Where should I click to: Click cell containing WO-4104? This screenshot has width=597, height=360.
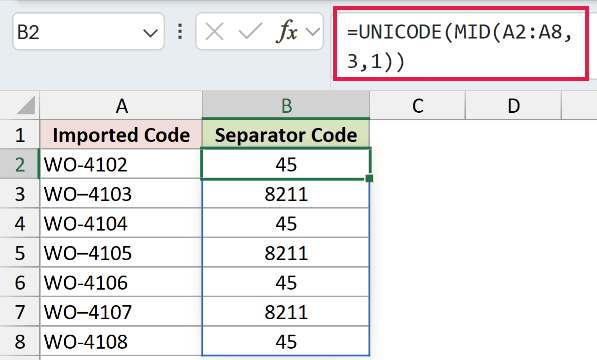pos(121,223)
